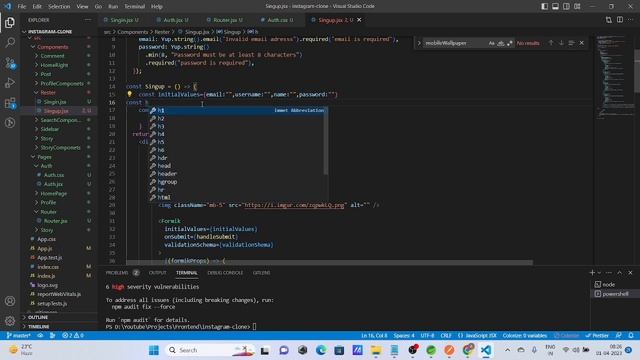Expand the Post folder
640x360 pixels.
(46, 74)
